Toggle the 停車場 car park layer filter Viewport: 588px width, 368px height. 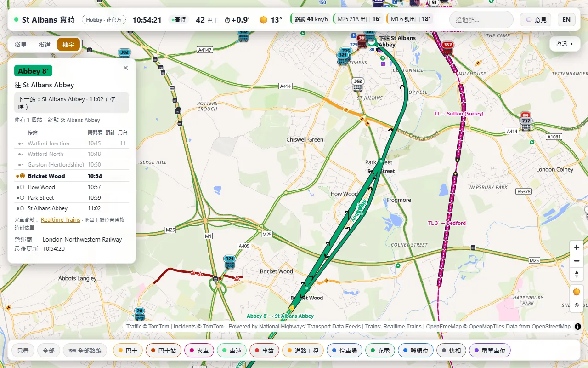[x=345, y=351]
